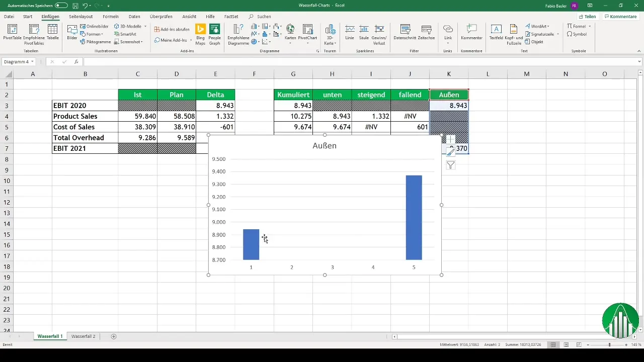This screenshot has width=644, height=362.
Task: Click the Teilen button
Action: pyautogui.click(x=588, y=17)
